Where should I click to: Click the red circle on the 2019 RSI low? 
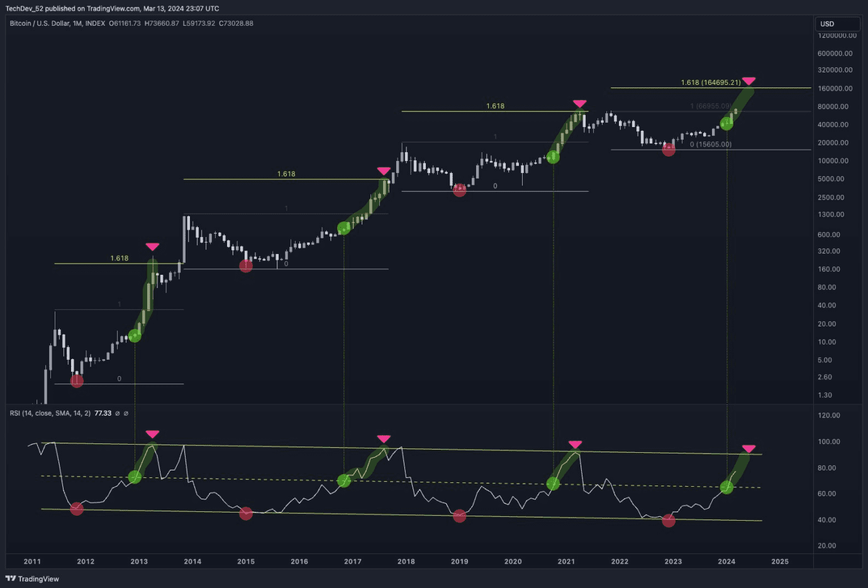click(459, 516)
